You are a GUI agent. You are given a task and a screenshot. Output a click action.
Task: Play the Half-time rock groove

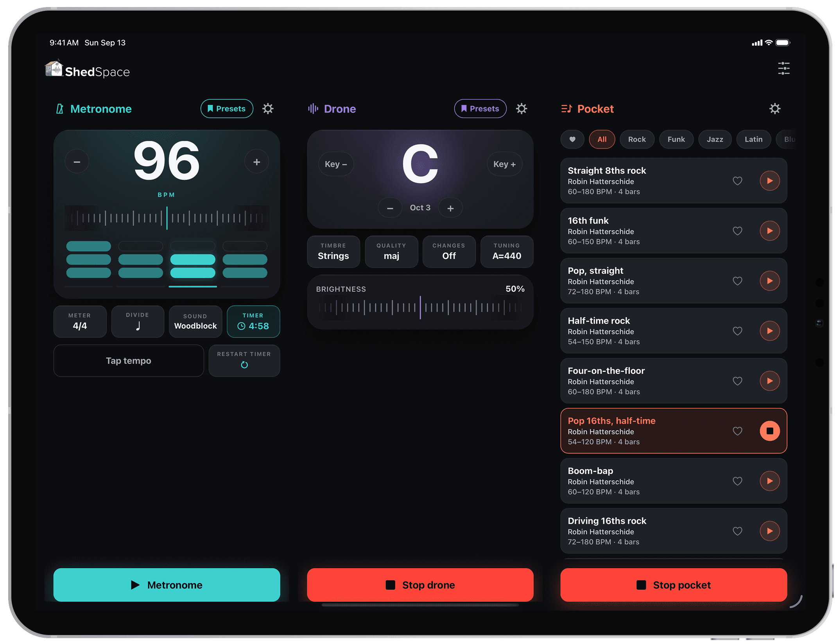[769, 331]
